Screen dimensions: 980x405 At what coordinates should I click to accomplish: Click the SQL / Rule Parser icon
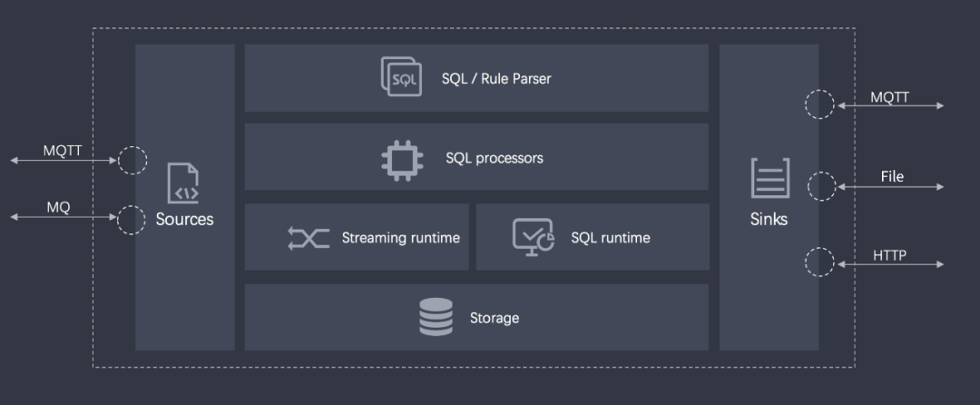401,77
